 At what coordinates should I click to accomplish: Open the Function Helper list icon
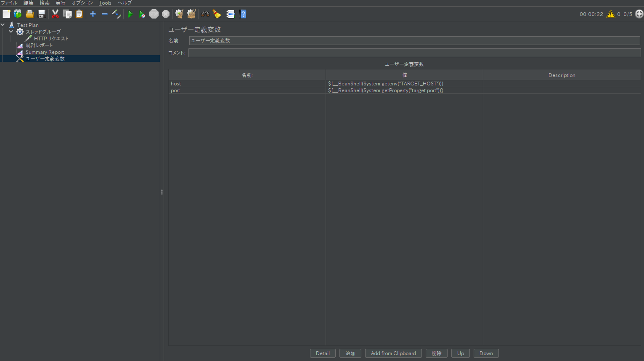pyautogui.click(x=231, y=14)
